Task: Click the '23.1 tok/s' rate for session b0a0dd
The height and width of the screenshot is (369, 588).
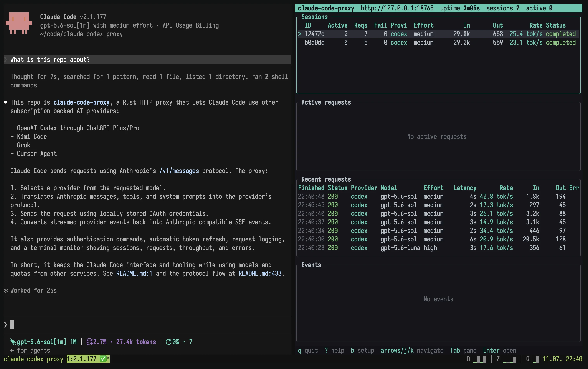Action: pyautogui.click(x=526, y=42)
